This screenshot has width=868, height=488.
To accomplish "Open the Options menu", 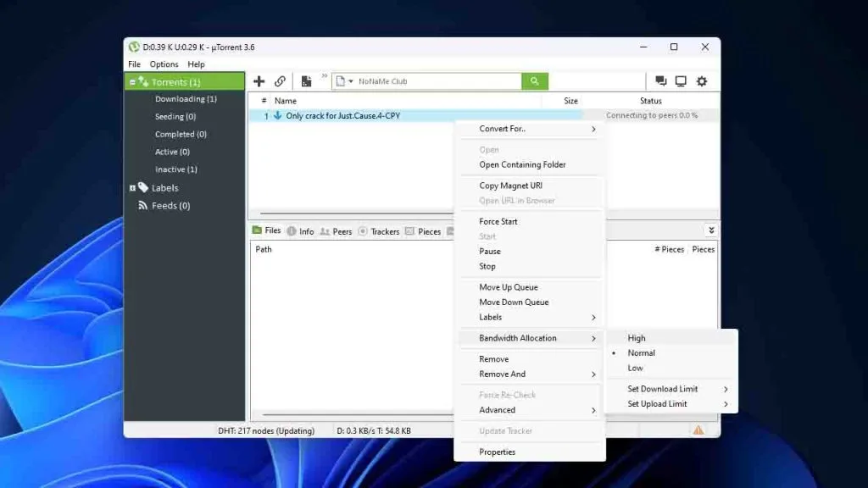I will pyautogui.click(x=164, y=64).
